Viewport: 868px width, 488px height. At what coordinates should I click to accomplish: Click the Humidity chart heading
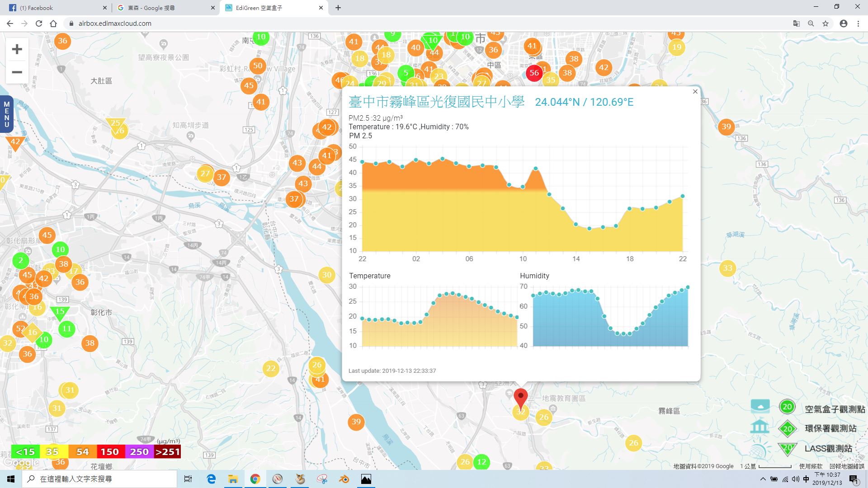534,276
